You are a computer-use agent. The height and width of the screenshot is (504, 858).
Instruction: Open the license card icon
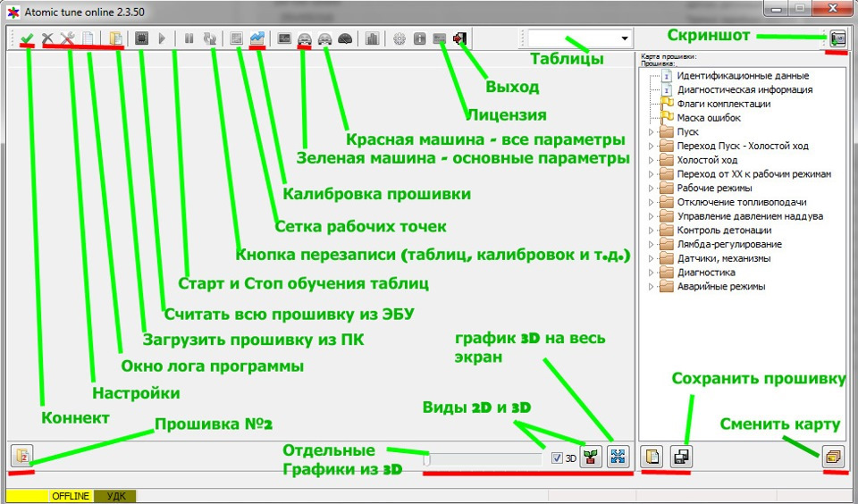coord(440,38)
